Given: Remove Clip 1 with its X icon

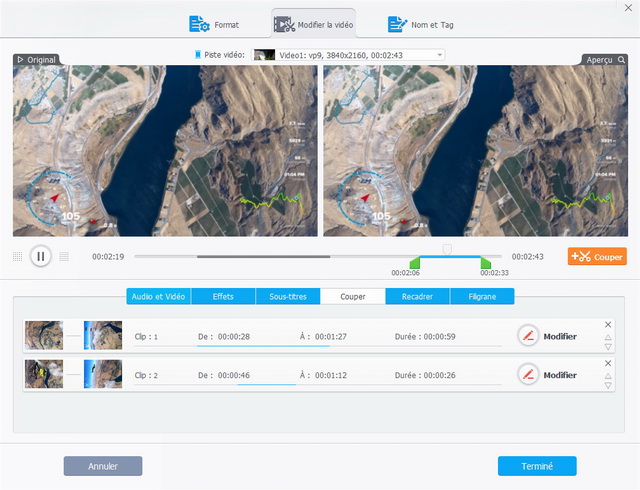Looking at the screenshot, I should (x=608, y=324).
